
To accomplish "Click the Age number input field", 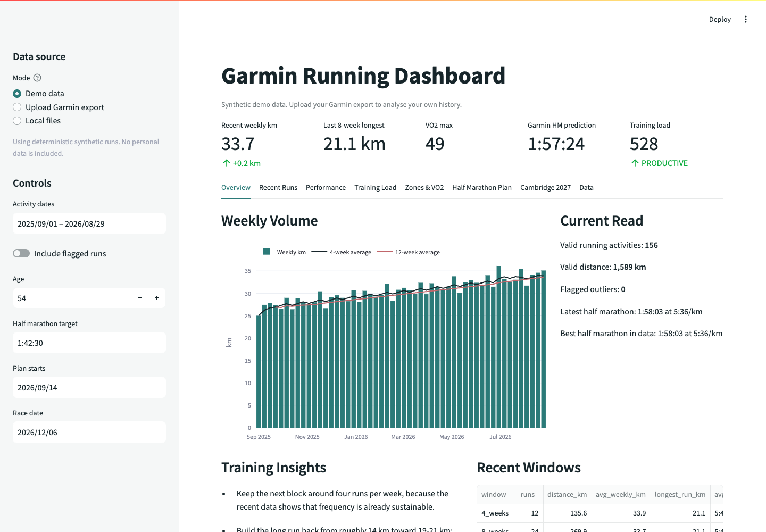I will tap(72, 298).
